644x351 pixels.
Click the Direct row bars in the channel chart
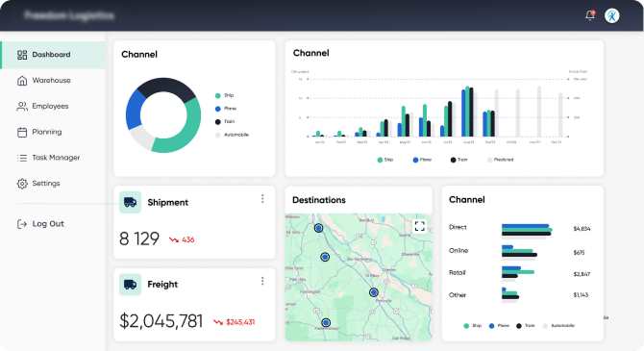tap(527, 231)
